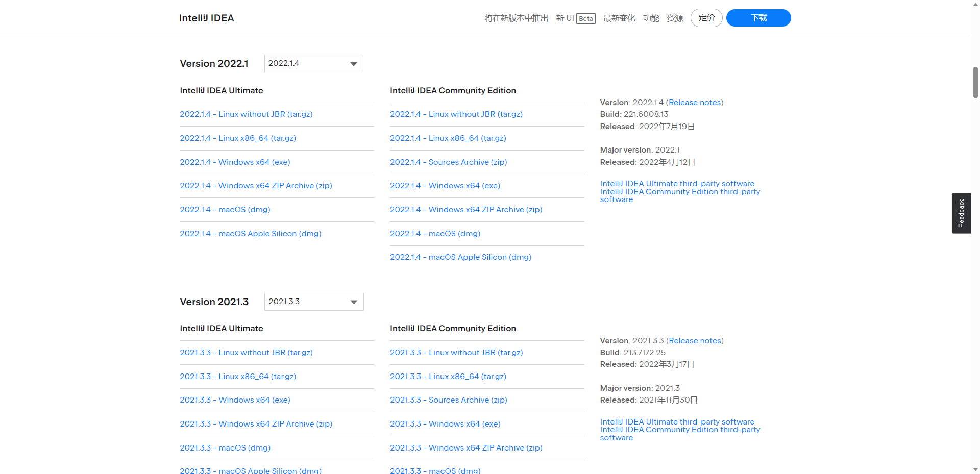Download Ultimate 2021.3.3 Windows x64 ZIP Archive

tap(256, 424)
